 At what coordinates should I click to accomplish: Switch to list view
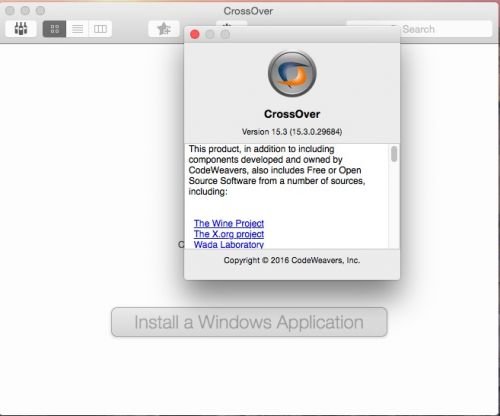coord(77,29)
